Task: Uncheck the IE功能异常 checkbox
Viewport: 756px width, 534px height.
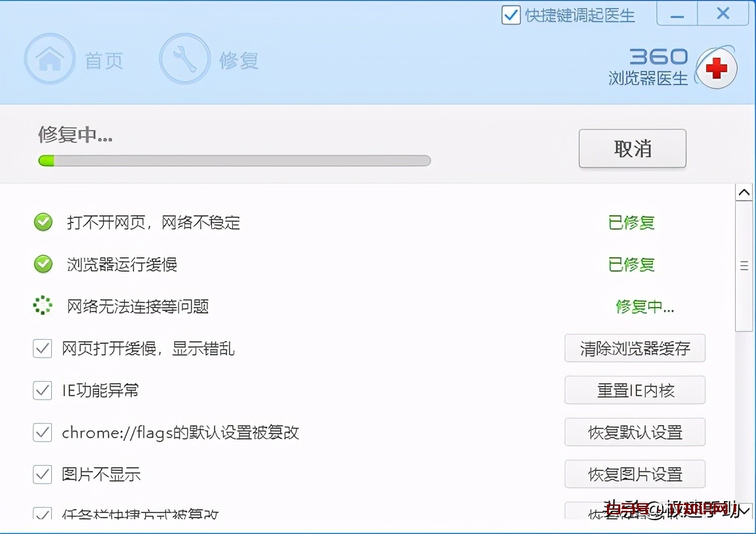Action: 42,390
